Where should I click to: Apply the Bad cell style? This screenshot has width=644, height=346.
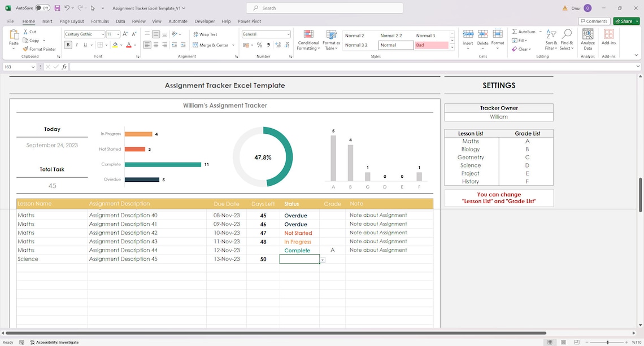pyautogui.click(x=432, y=45)
